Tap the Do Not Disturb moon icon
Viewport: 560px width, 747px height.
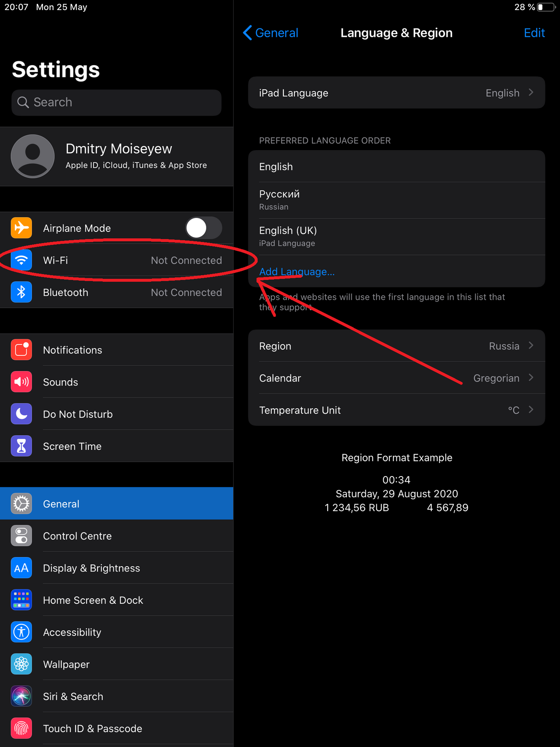[x=21, y=414]
